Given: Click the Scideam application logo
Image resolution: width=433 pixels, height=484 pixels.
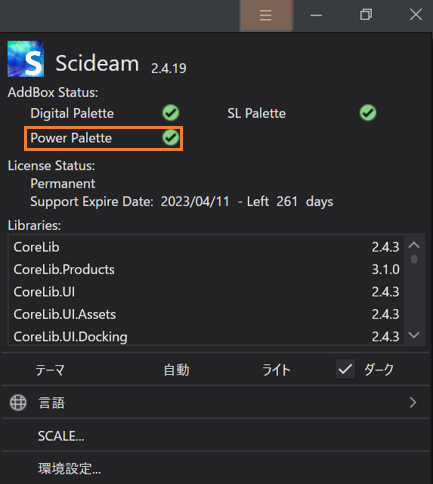Looking at the screenshot, I should point(26,59).
